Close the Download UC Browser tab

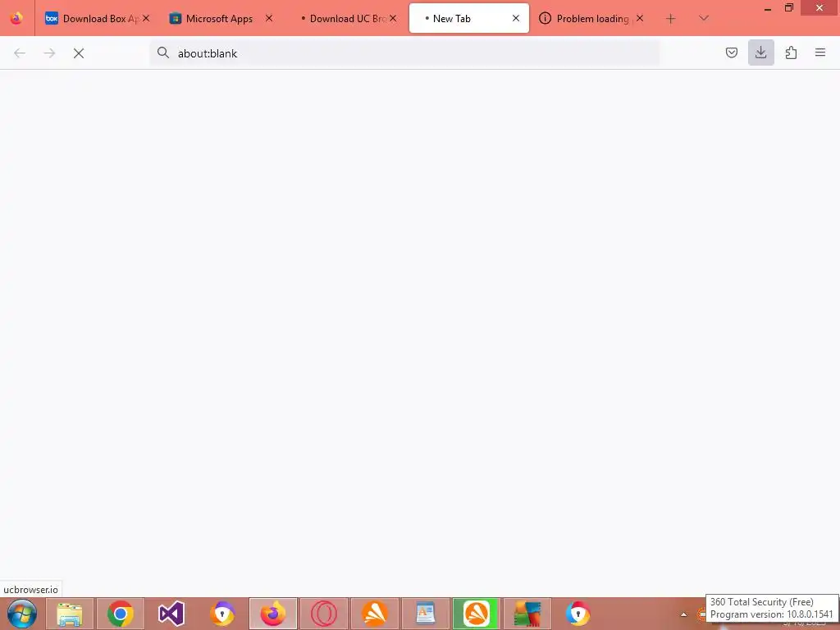393,18
